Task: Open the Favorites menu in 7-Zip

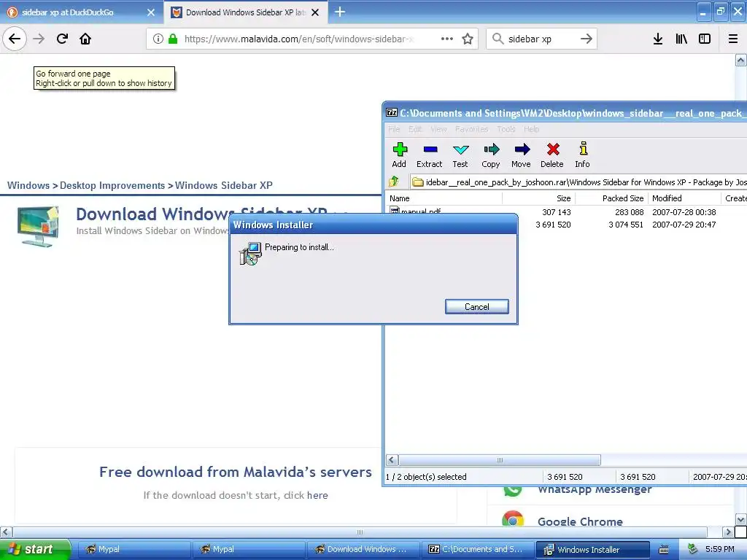Action: pyautogui.click(x=472, y=129)
